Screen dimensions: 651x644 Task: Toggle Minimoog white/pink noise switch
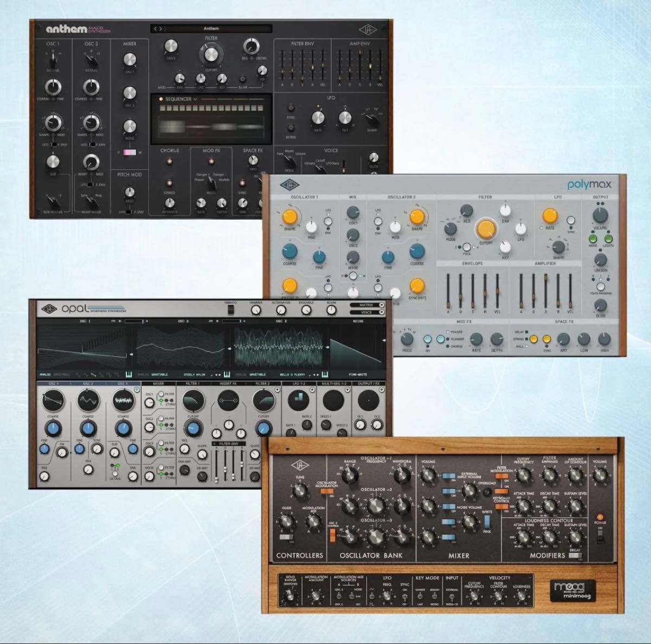point(487,522)
